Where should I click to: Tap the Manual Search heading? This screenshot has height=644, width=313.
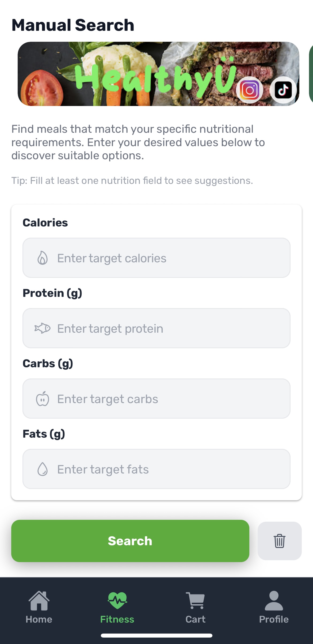[73, 25]
